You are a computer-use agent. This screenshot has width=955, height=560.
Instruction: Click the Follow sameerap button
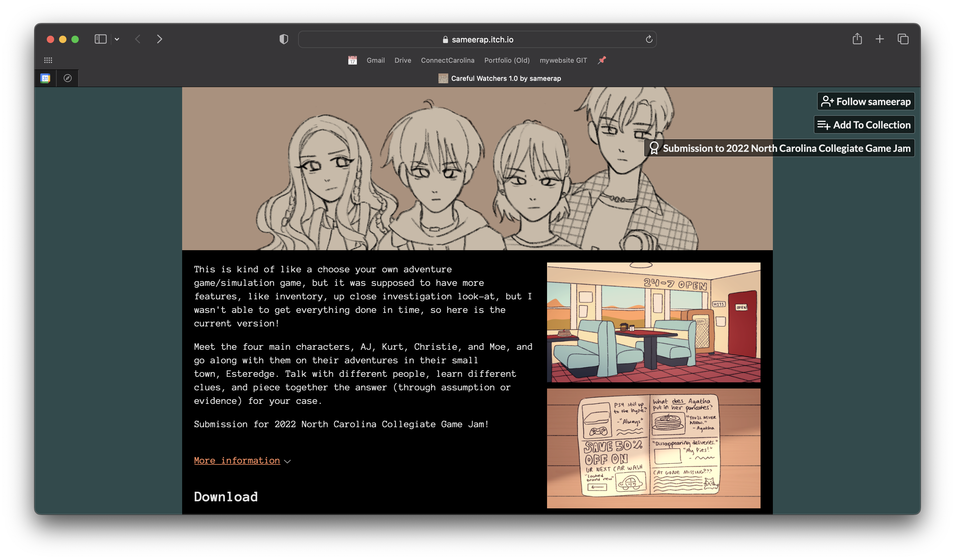tap(865, 101)
